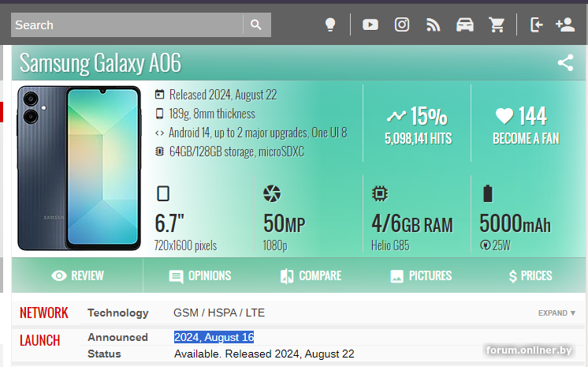Open the OPINIONS tab
Viewport: 588px width, 367px height.
tap(200, 275)
